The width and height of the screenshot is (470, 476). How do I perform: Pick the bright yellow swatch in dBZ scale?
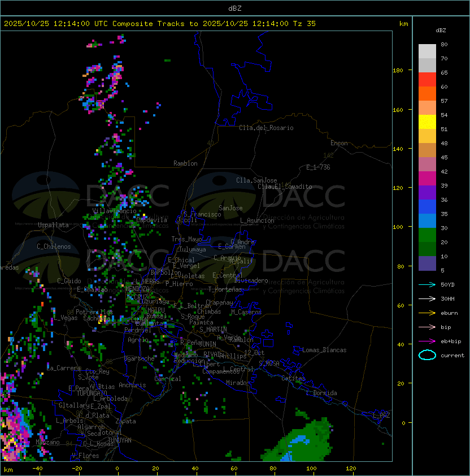click(x=427, y=122)
